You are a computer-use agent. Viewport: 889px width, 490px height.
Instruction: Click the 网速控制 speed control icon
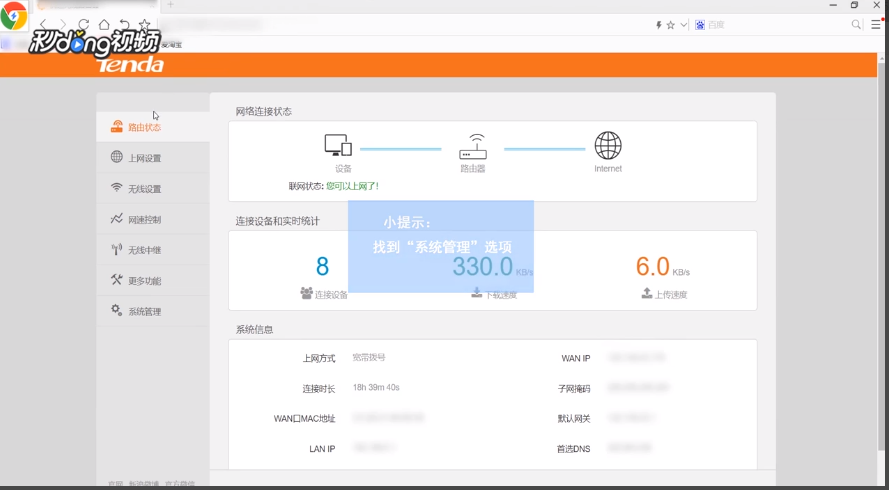[x=117, y=219]
